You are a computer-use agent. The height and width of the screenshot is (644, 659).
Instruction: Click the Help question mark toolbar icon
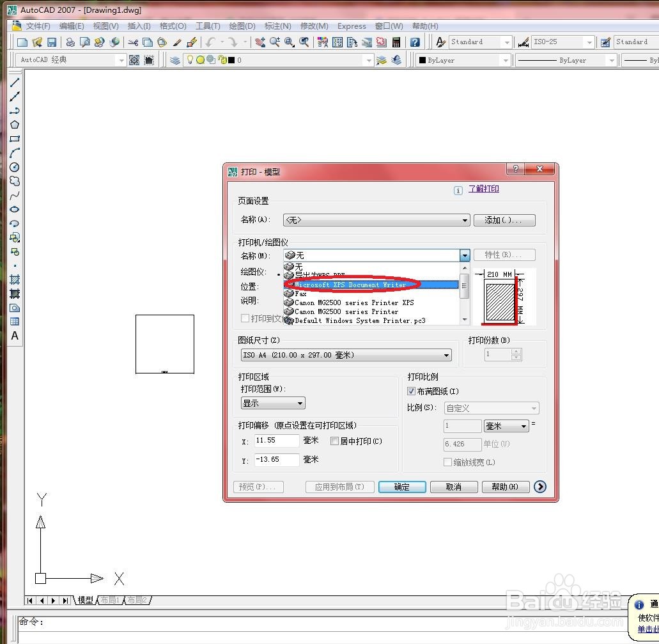pos(415,42)
